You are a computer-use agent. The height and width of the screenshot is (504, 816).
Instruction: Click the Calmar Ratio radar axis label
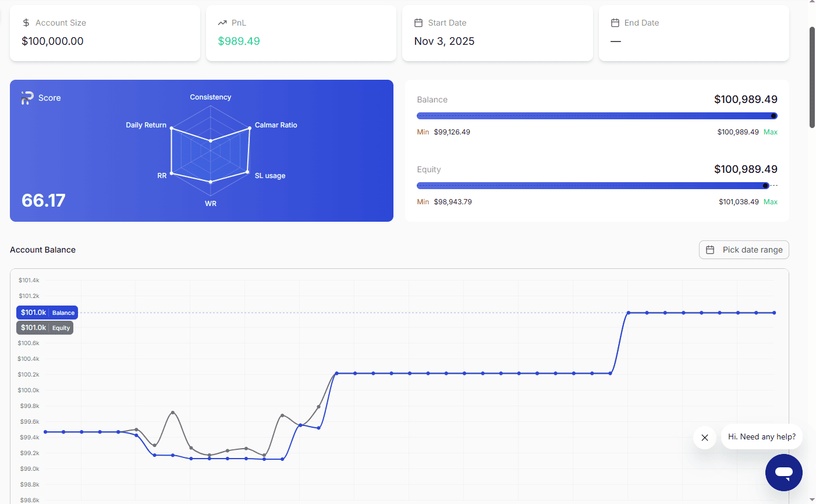coord(276,125)
